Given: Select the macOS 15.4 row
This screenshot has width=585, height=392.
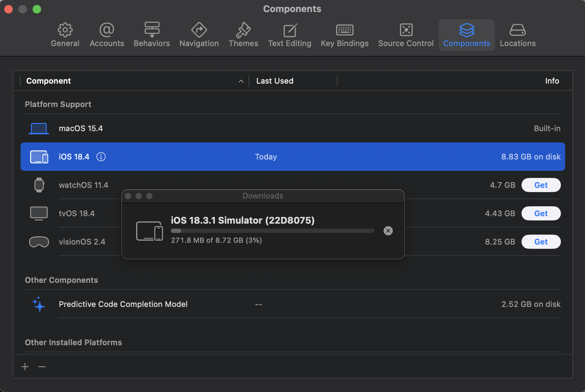Looking at the screenshot, I should [293, 128].
